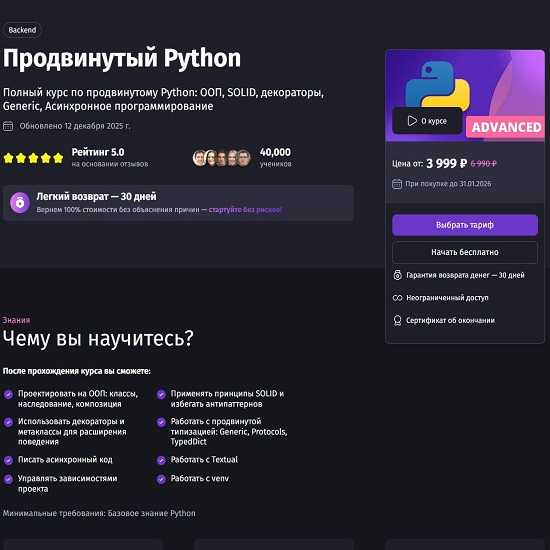Click 'После прохождения курса вы сможете:' text

[77, 371]
